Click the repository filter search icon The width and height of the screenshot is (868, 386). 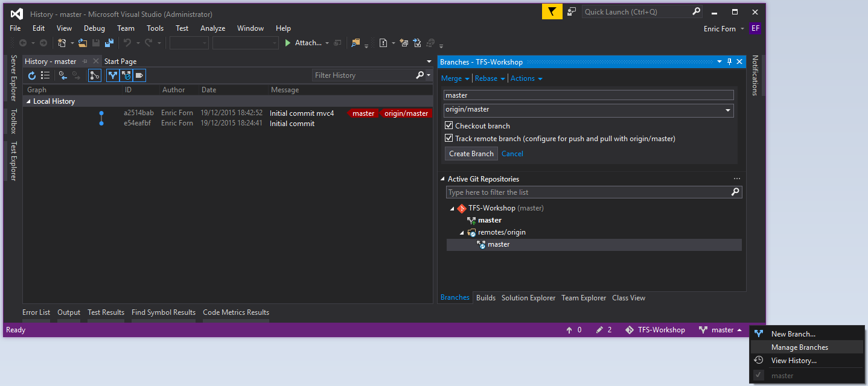tap(735, 192)
